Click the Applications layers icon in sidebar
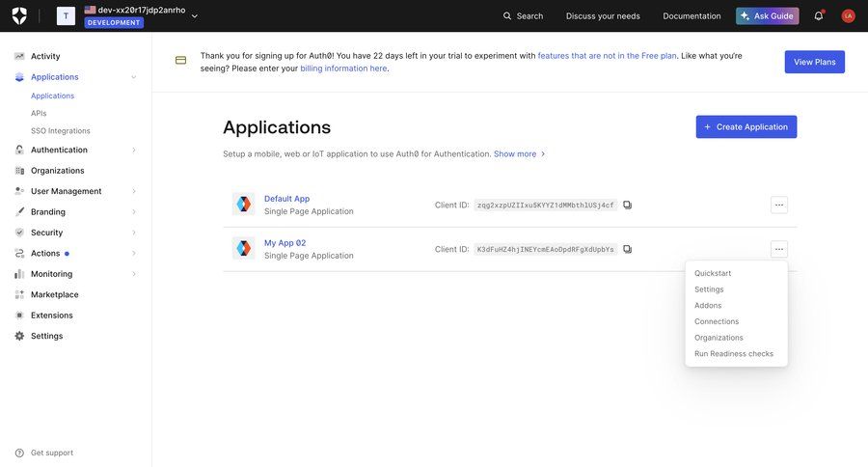The height and width of the screenshot is (467, 868). point(19,77)
